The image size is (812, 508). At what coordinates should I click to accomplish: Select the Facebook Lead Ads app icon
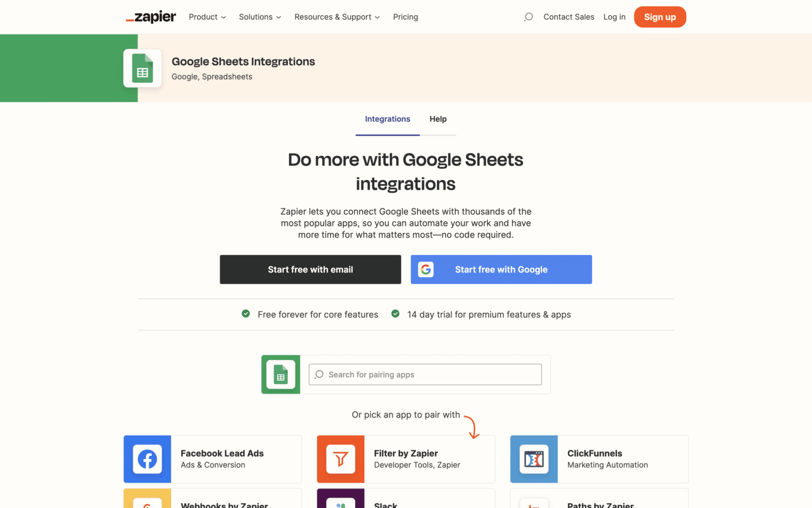(x=147, y=459)
